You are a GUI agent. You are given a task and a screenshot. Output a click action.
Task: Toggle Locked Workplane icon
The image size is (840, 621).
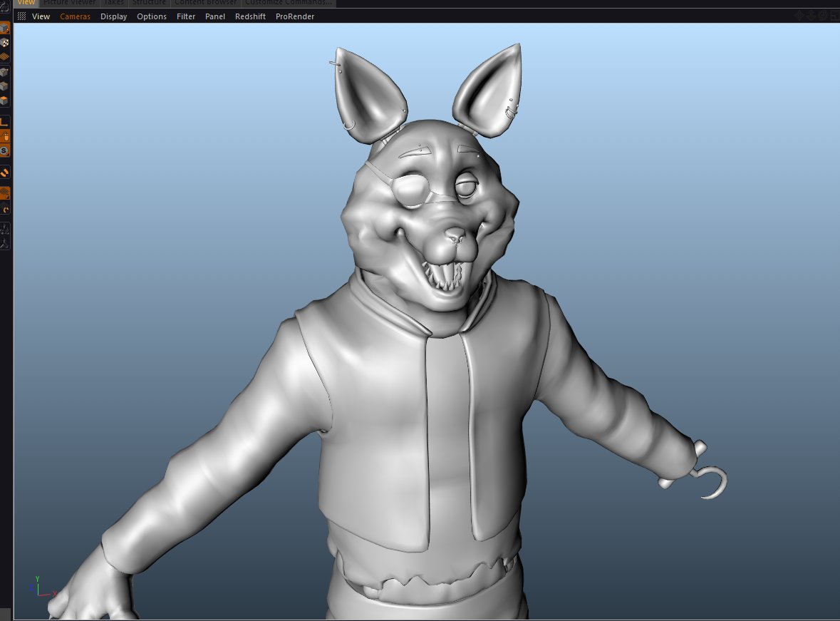click(4, 193)
